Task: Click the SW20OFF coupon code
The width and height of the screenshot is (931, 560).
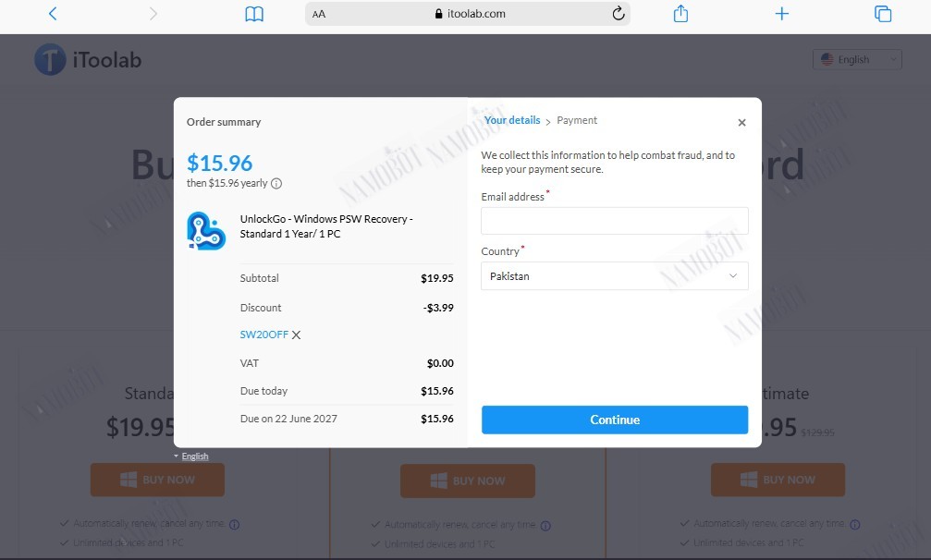Action: (263, 335)
